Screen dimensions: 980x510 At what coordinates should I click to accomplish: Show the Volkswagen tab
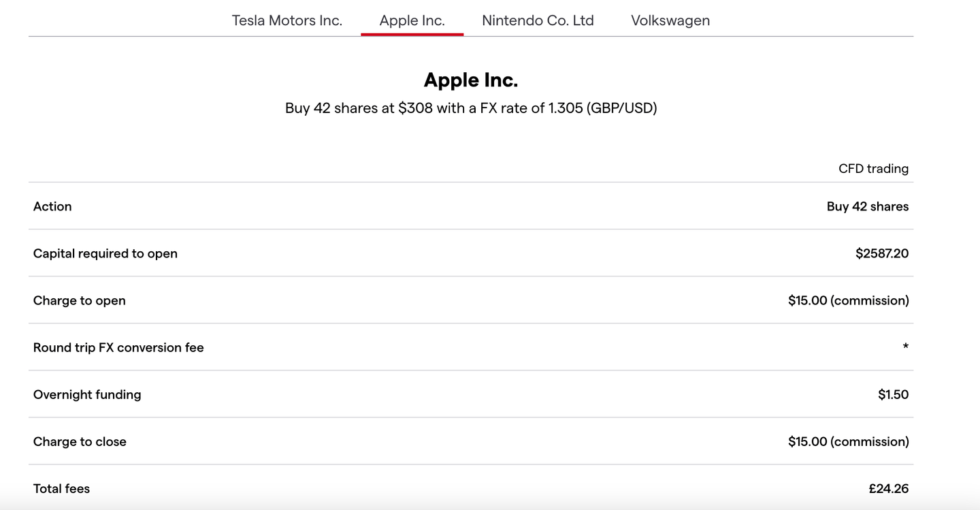[670, 20]
